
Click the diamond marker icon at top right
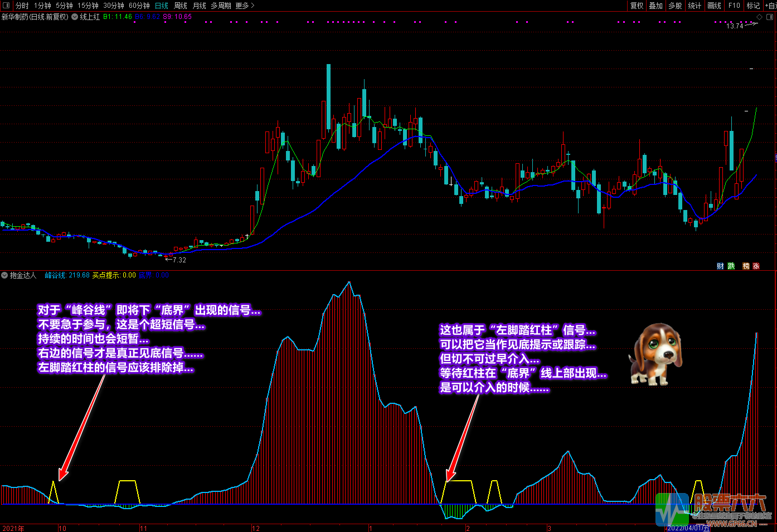760,17
